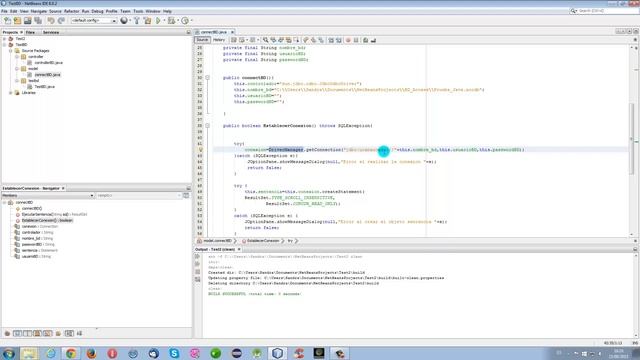The height and width of the screenshot is (360, 640).
Task: Close the Output - Test2 (clean) tab
Action: pyautogui.click(x=239, y=249)
